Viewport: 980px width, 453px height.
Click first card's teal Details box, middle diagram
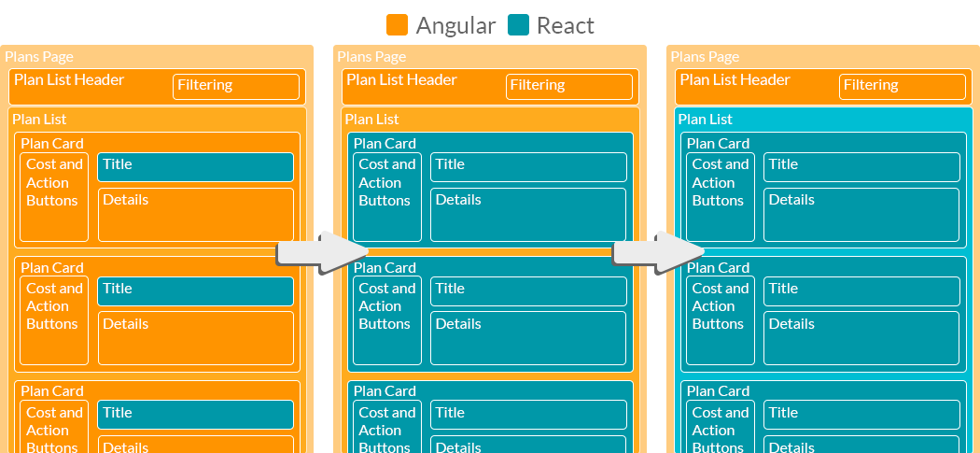[x=529, y=215]
